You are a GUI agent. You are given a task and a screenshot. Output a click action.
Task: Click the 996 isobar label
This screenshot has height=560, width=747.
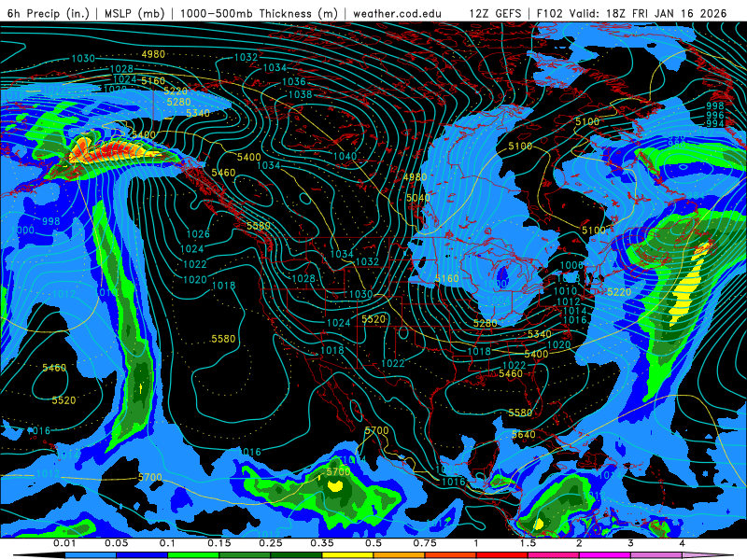tap(714, 114)
